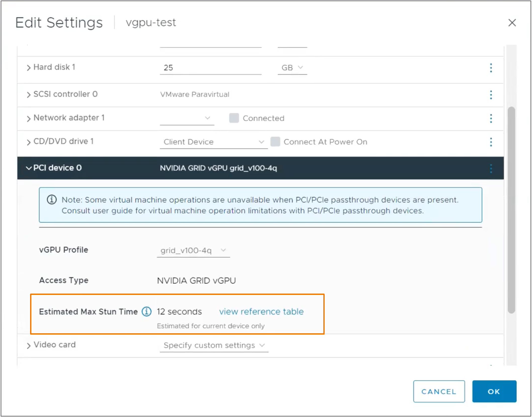Open the PCI device 0 actions menu
Viewport: 532px width, 417px height.
click(x=491, y=168)
